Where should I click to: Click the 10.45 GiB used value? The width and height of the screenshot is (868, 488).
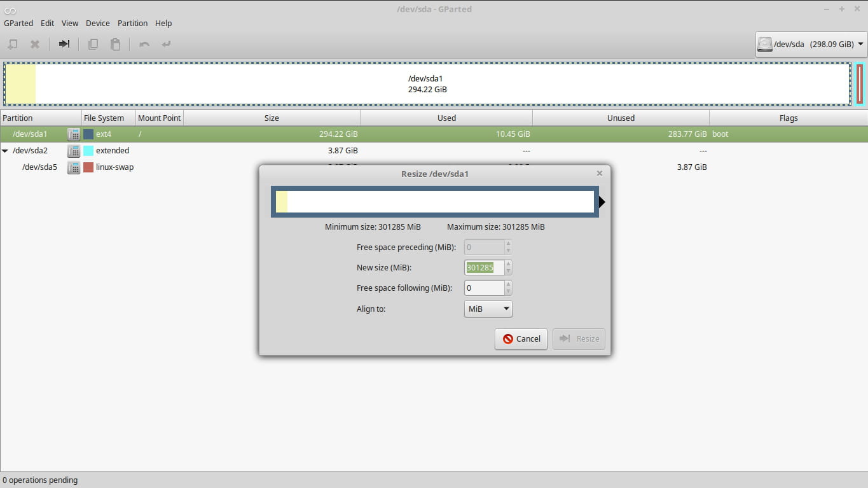tap(513, 134)
